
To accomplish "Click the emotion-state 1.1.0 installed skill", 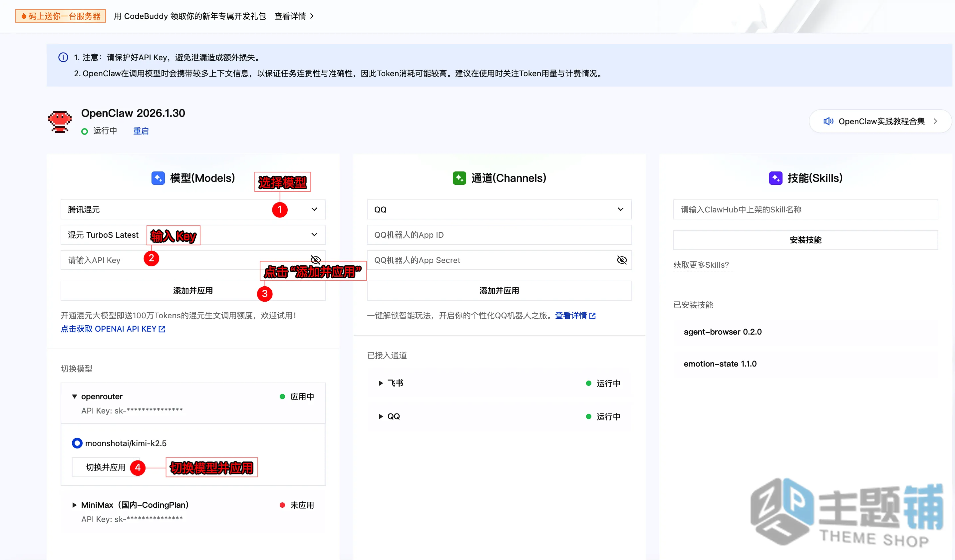I will pyautogui.click(x=720, y=364).
